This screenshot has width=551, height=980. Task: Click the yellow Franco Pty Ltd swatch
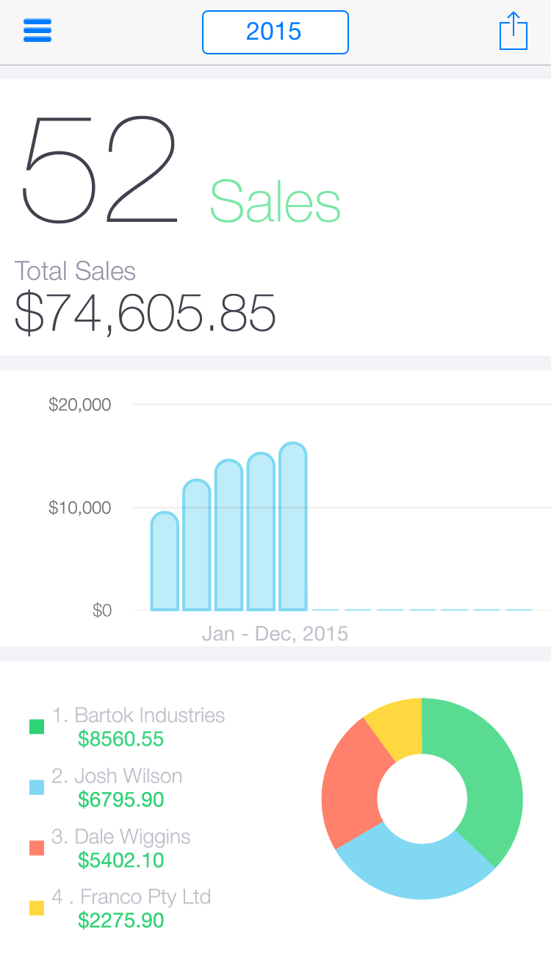37,908
